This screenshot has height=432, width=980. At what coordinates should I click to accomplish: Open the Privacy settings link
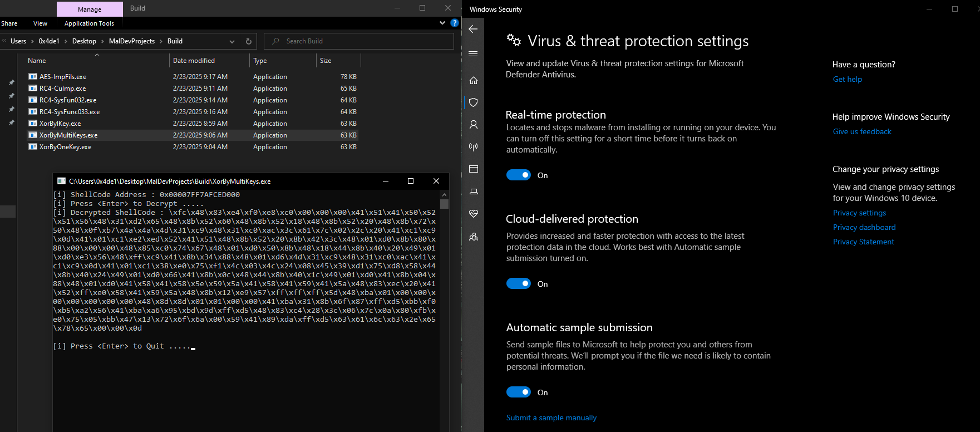[x=859, y=213]
